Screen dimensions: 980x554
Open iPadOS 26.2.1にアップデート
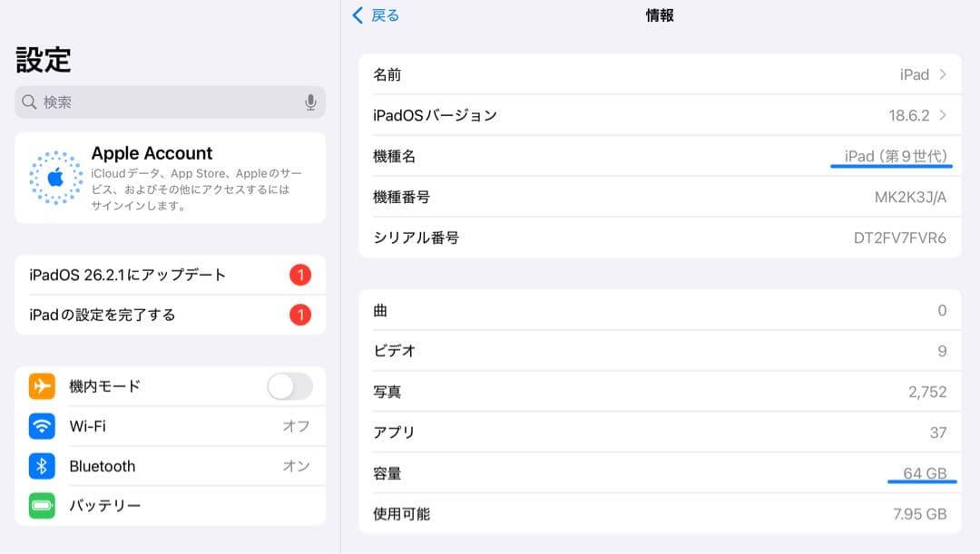pos(170,275)
